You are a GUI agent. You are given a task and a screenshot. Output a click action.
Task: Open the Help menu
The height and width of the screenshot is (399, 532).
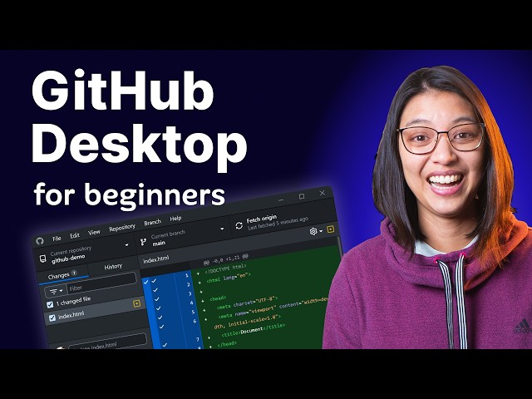pyautogui.click(x=175, y=219)
